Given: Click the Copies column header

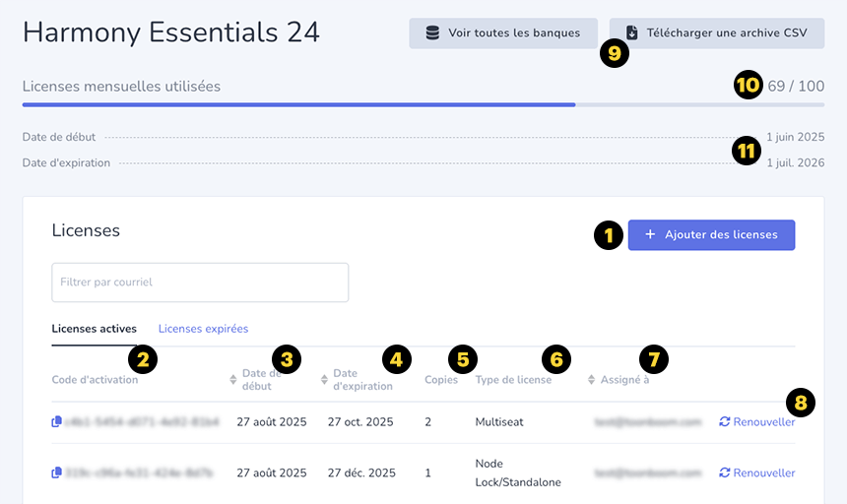Looking at the screenshot, I should 441,380.
